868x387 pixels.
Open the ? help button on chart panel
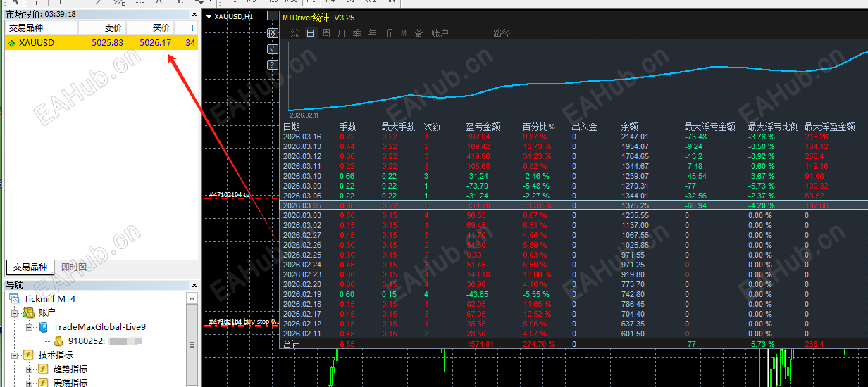point(273,65)
